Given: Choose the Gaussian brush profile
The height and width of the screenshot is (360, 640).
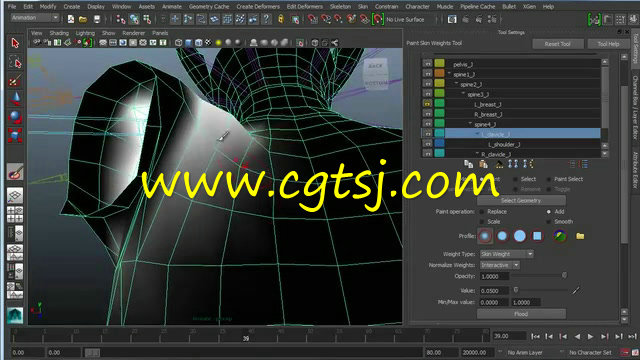Looking at the screenshot, I should (x=484, y=236).
